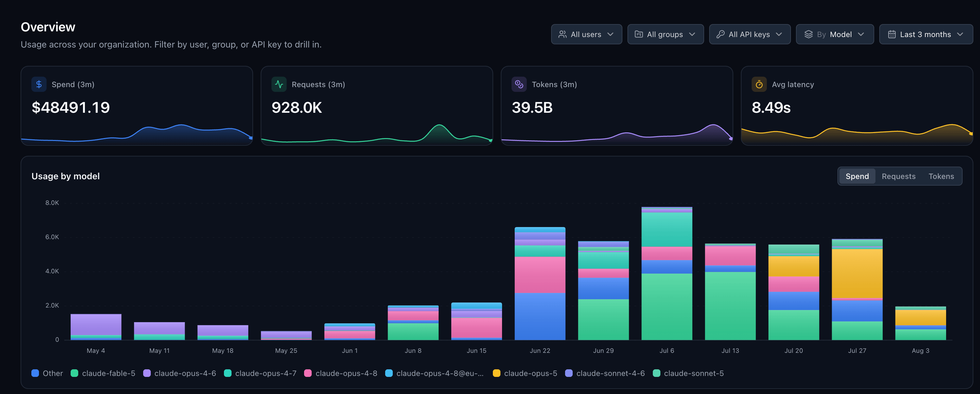The width and height of the screenshot is (980, 394).
Task: Click the Jul 13 bar in chart
Action: 730,292
